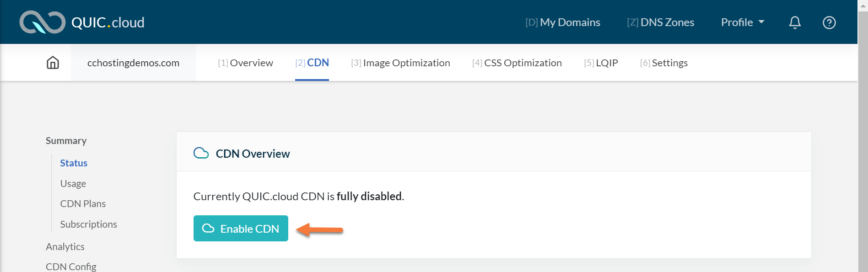The width and height of the screenshot is (868, 272).
Task: Switch to the Overview tab
Action: [x=245, y=63]
